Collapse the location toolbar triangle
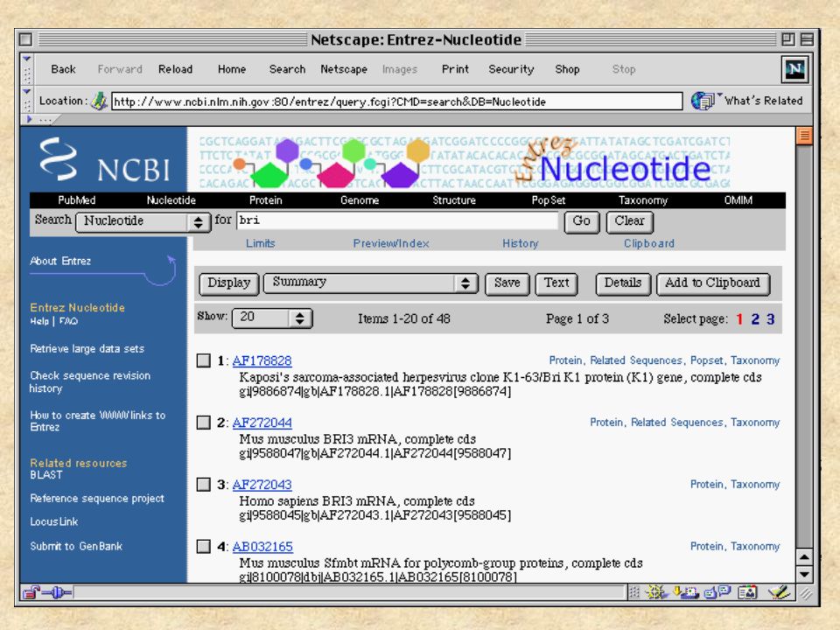The height and width of the screenshot is (630, 840). [x=27, y=91]
